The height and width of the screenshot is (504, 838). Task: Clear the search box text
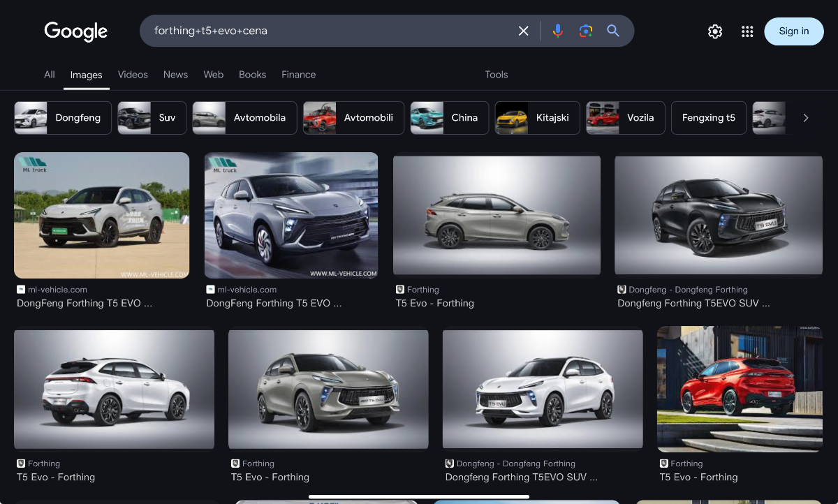(x=523, y=31)
